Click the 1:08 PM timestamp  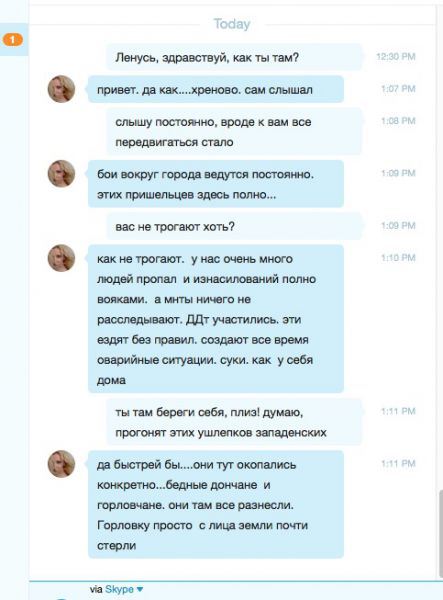(398, 121)
